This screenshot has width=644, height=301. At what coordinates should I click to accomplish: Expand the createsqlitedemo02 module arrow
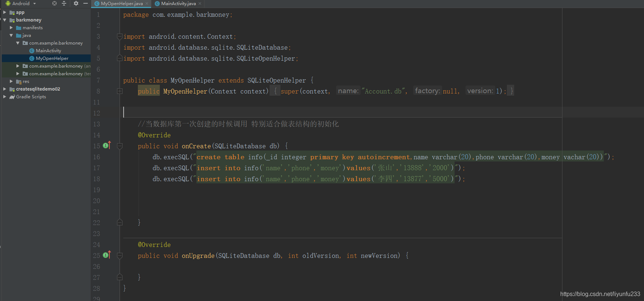5,89
